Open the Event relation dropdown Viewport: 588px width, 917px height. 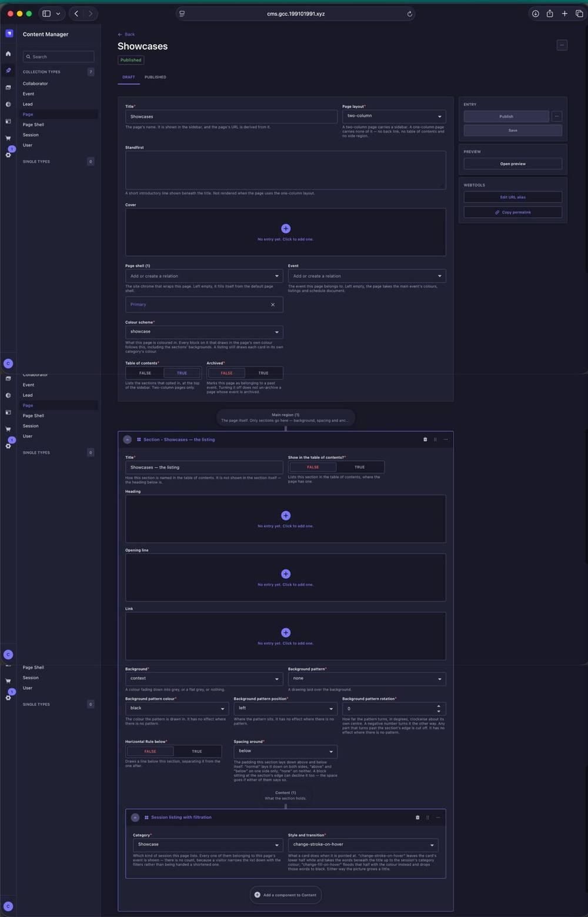point(367,276)
